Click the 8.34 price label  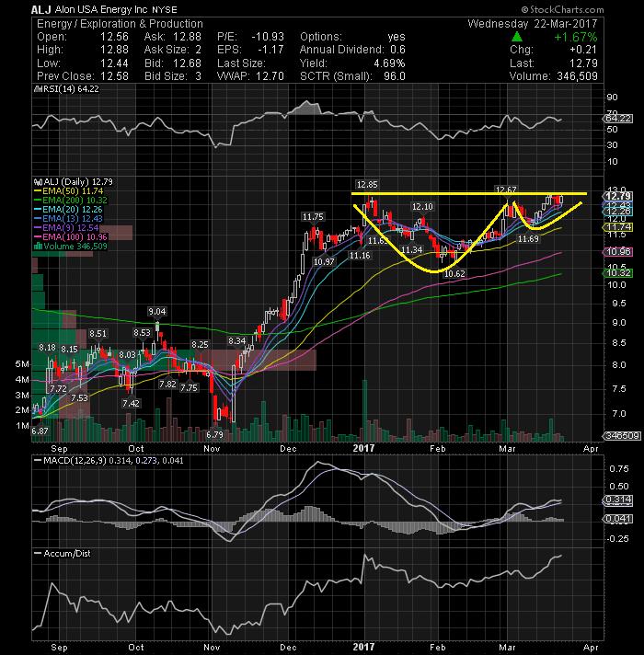pos(236,341)
